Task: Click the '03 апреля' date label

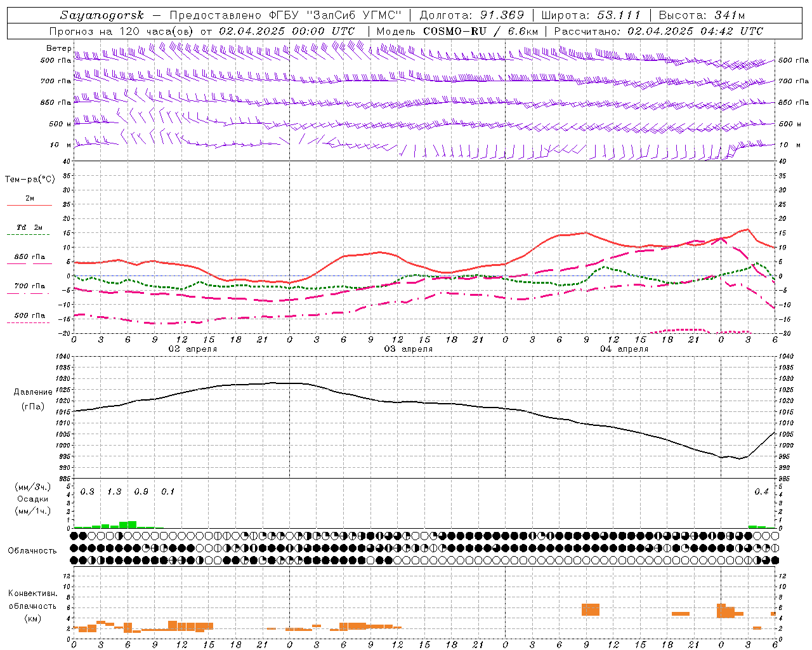Action: click(408, 349)
